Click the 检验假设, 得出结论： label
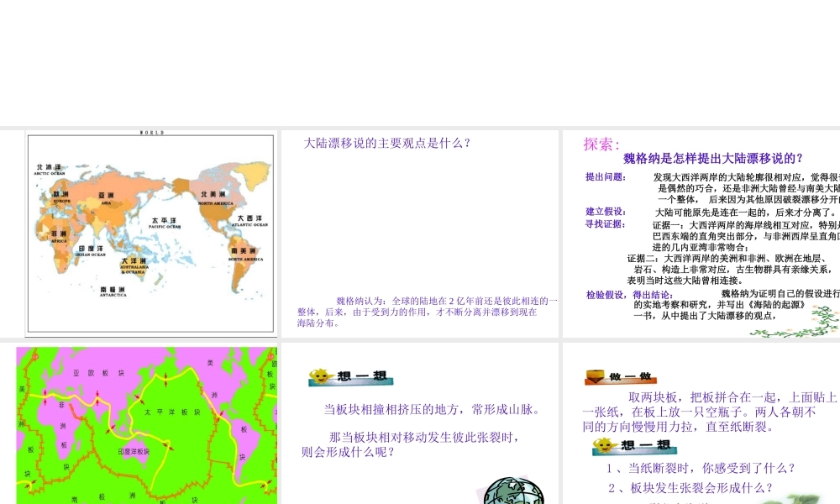The image size is (840, 504). coord(629,295)
